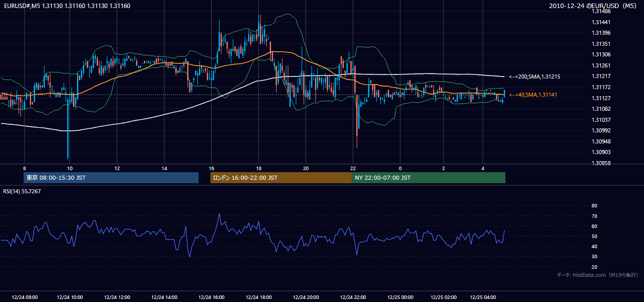Click the bottom date label 12/24 18:00

coord(259,297)
